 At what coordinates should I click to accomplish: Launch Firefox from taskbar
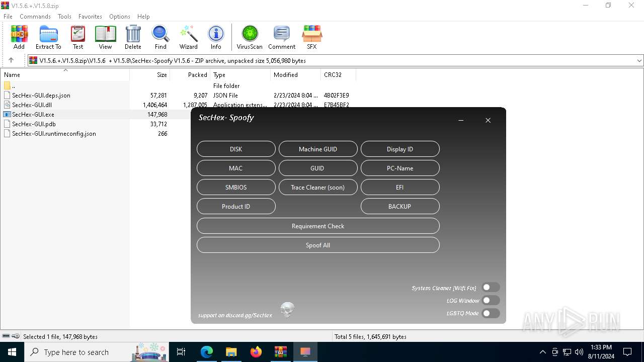pyautogui.click(x=256, y=352)
